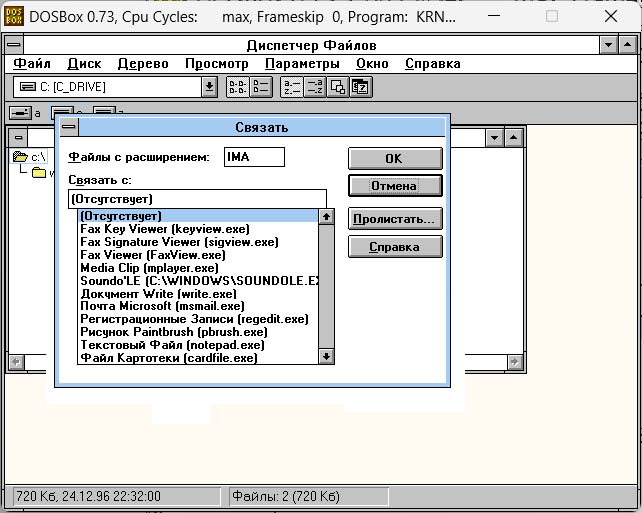This screenshot has height=513, width=642.
Task: Click the view names only toolbar icon
Action: [237, 87]
